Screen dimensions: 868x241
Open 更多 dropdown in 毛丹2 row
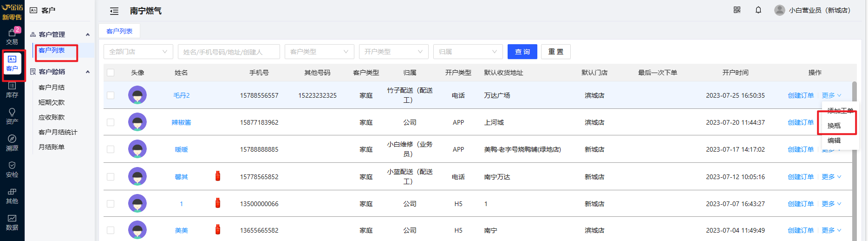[831, 95]
